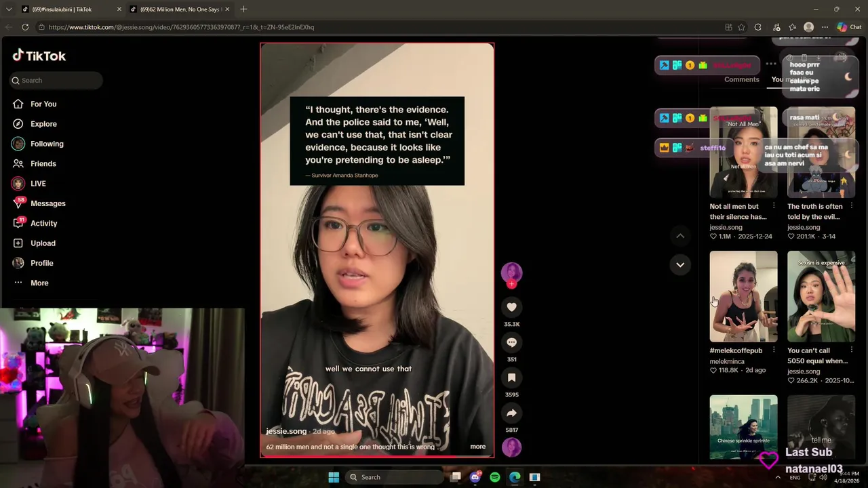Like the video with heart icon
This screenshot has height=488, width=868.
click(x=511, y=307)
